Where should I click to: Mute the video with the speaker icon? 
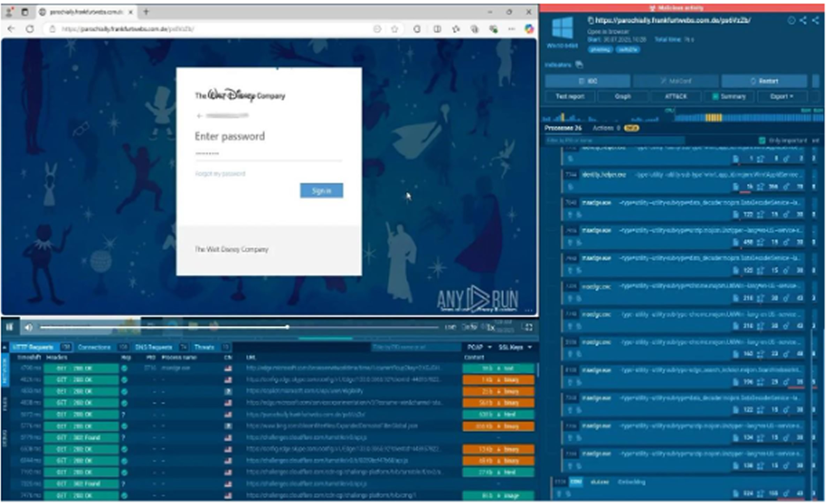tap(29, 327)
